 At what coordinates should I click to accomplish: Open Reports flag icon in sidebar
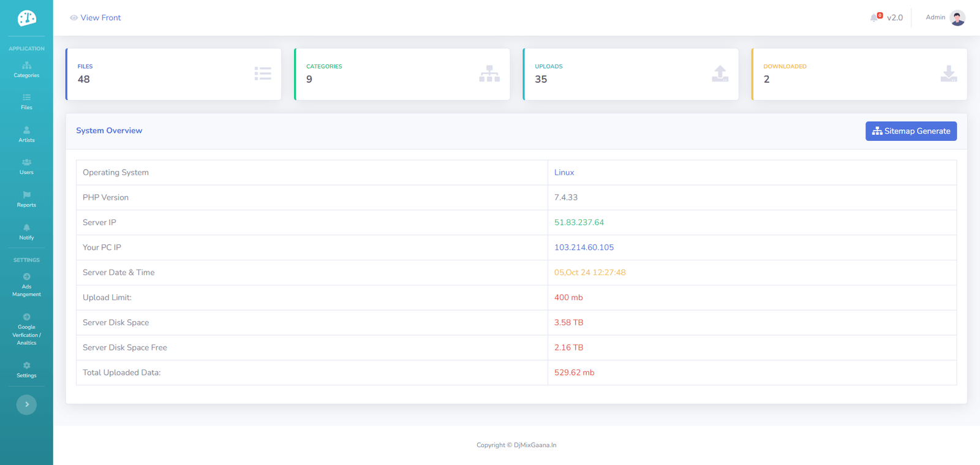26,199
